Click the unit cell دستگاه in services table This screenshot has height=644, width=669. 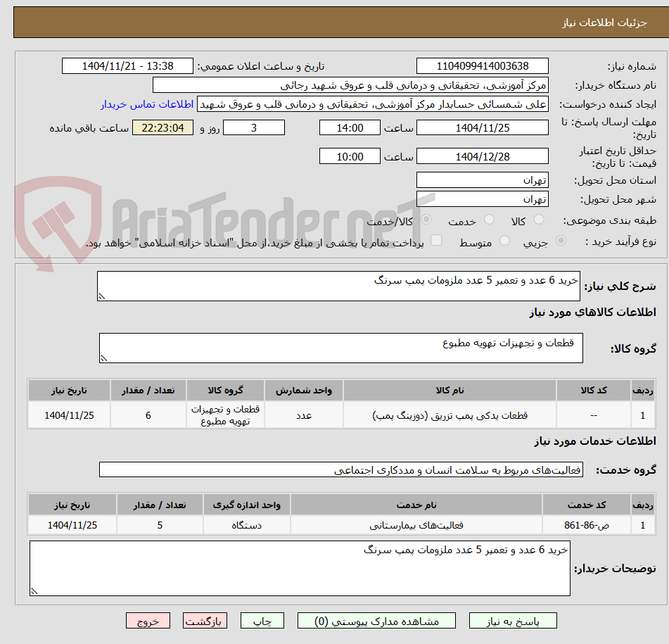[247, 525]
